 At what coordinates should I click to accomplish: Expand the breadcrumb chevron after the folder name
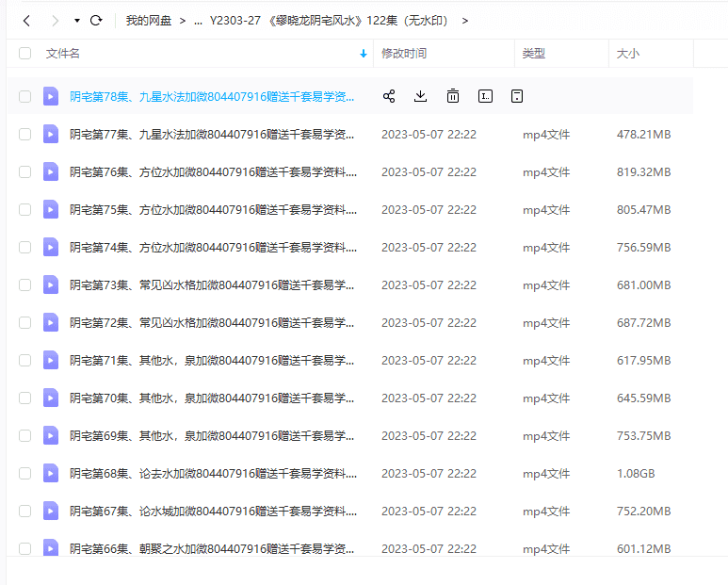click(465, 20)
